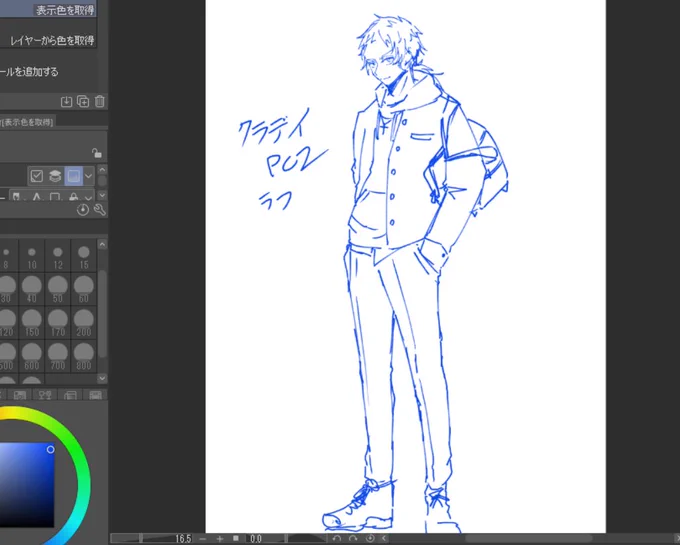This screenshot has height=545, width=680.
Task: Click the 16.5 zoom value field
Action: click(183, 538)
